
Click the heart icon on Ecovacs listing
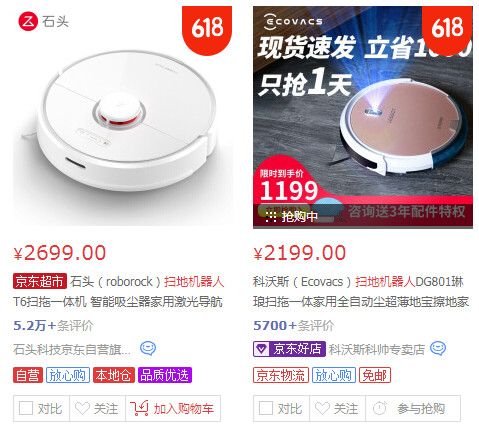point(322,408)
